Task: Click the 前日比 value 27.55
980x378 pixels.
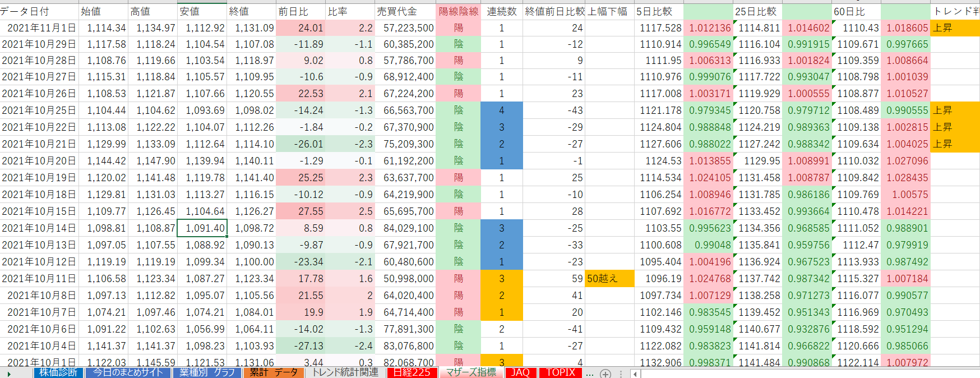Action: (x=301, y=211)
